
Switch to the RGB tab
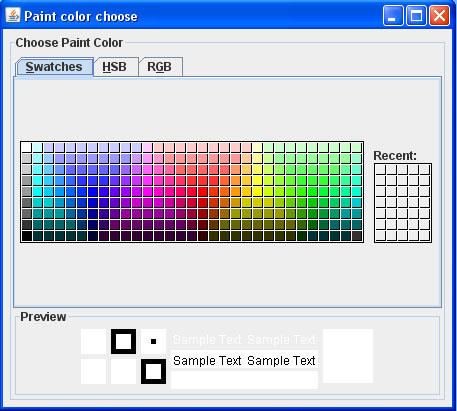(160, 67)
